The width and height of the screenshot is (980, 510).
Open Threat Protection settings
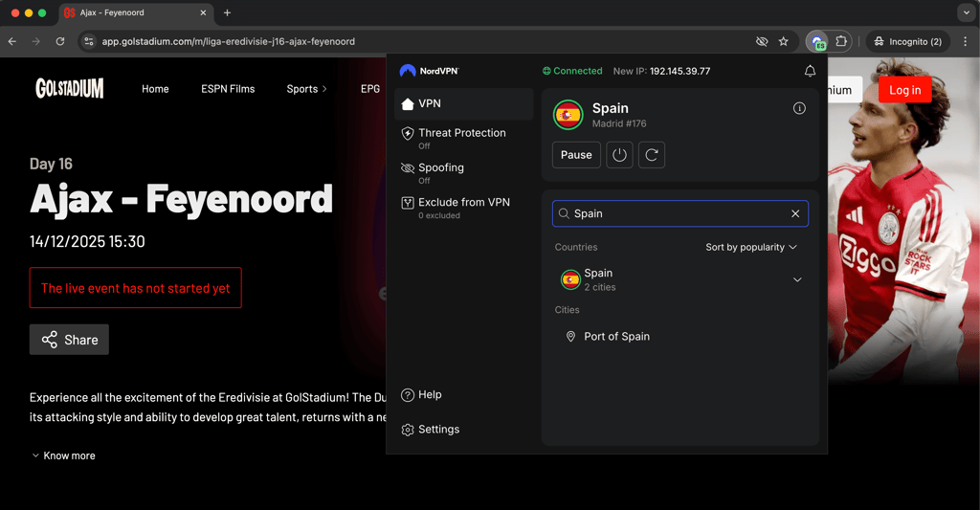[464, 138]
